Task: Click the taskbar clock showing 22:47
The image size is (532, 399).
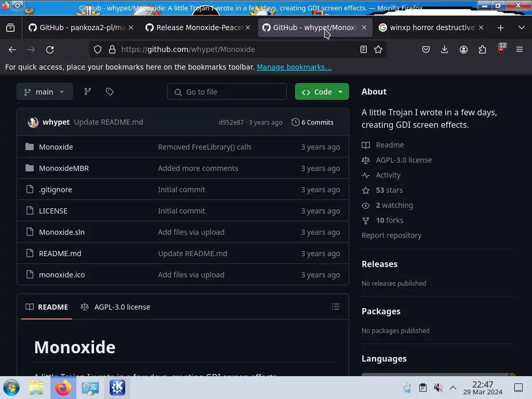Action: 483,388
